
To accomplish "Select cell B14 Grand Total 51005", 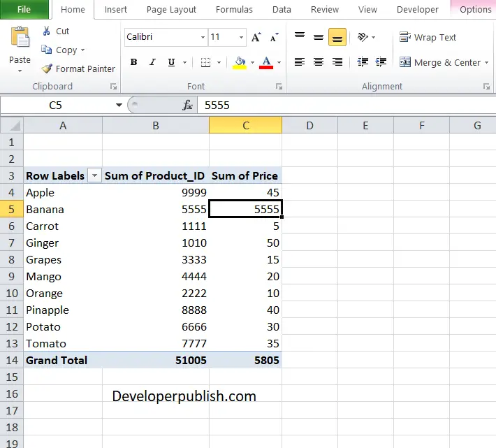I will click(156, 360).
